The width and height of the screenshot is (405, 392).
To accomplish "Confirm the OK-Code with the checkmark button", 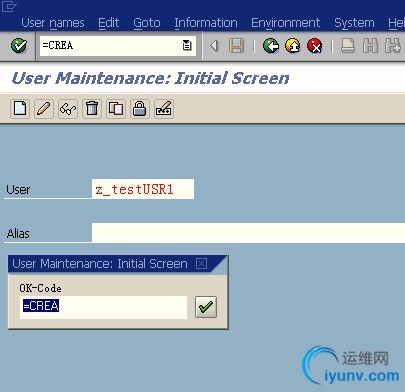I will coord(206,307).
